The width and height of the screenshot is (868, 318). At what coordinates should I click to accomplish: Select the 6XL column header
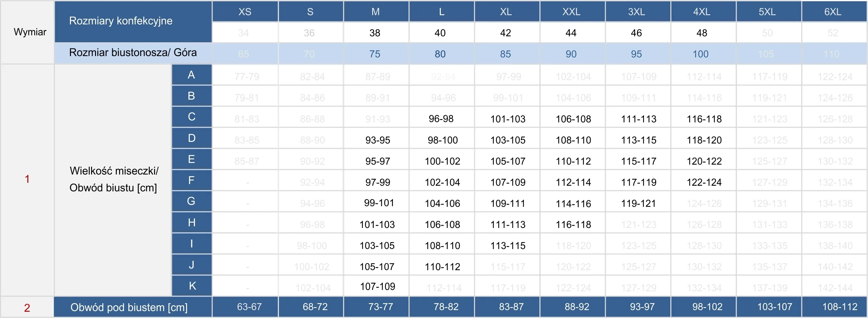tap(833, 12)
